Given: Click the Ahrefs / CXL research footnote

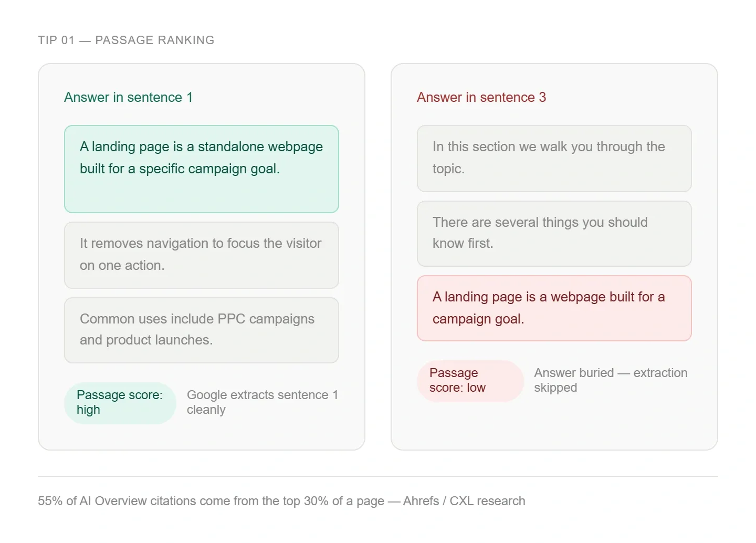Looking at the screenshot, I should coord(464,501).
